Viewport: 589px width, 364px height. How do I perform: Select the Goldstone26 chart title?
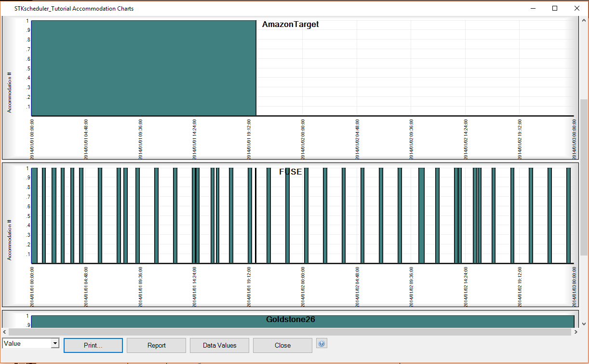290,319
